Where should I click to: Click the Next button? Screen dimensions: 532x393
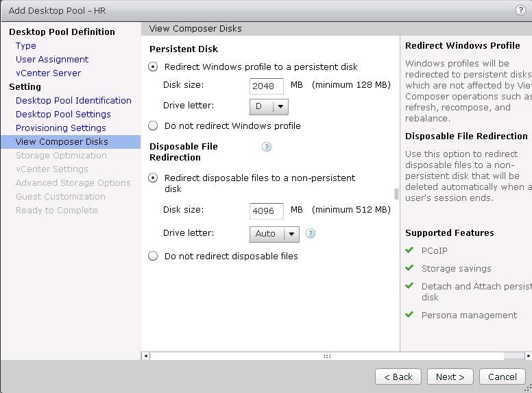pyautogui.click(x=450, y=377)
